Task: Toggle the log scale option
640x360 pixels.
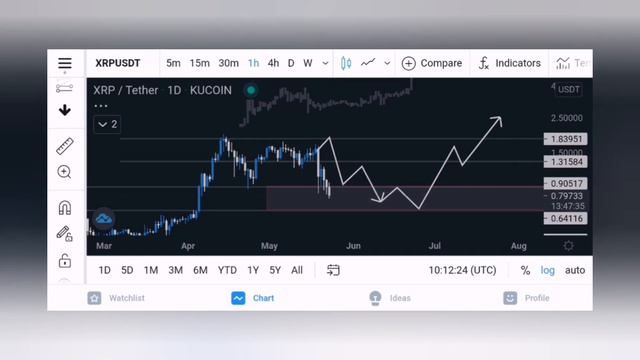Action: (547, 270)
